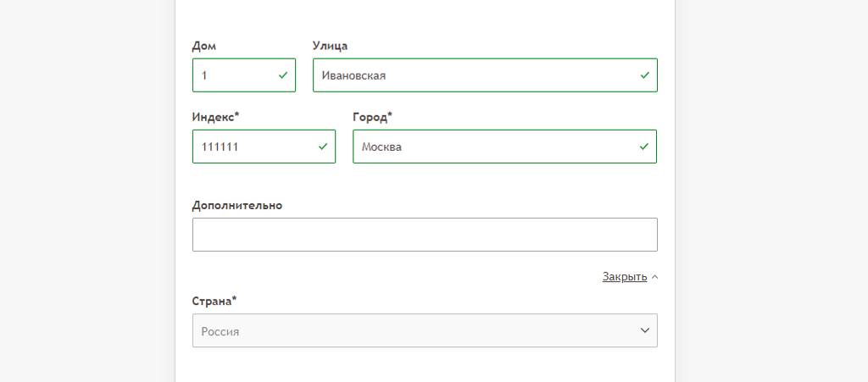This screenshot has height=382, width=868.
Task: Click the validation checkmark in Улица field
Action: [x=644, y=75]
